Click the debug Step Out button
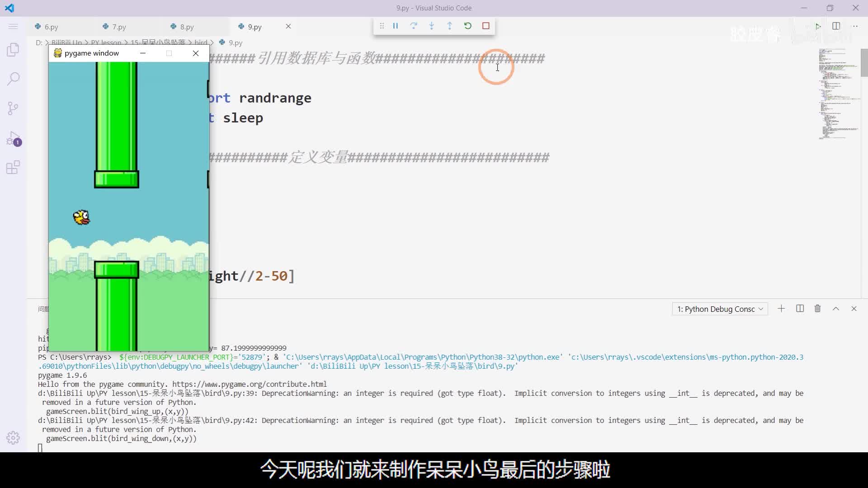Screen dimensions: 868x488 coord(450,26)
